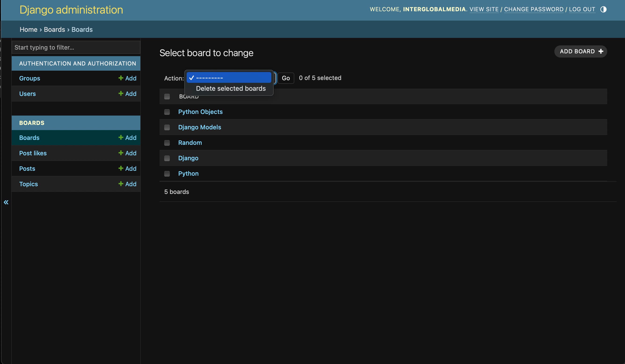Open the Boards model in sidebar
Image resolution: width=625 pixels, height=364 pixels.
coord(29,137)
